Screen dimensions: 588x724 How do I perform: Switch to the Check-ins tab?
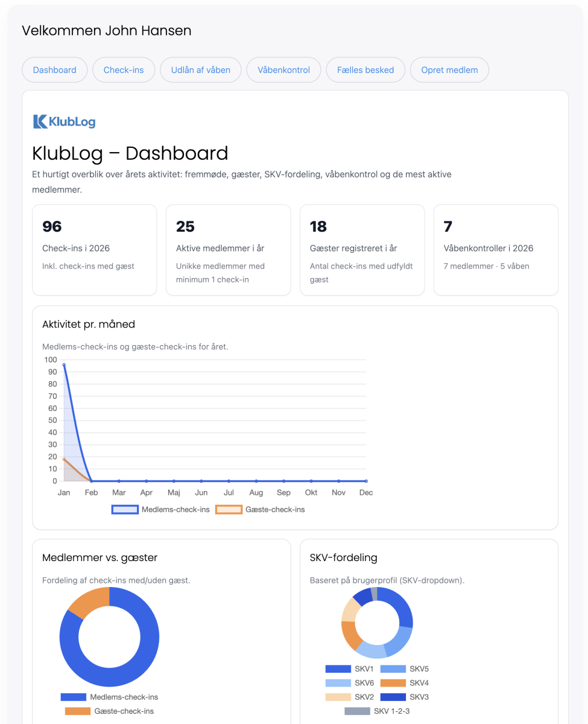tap(124, 70)
